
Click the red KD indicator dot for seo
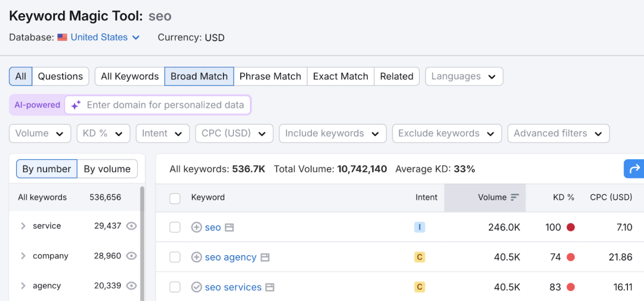click(x=571, y=227)
